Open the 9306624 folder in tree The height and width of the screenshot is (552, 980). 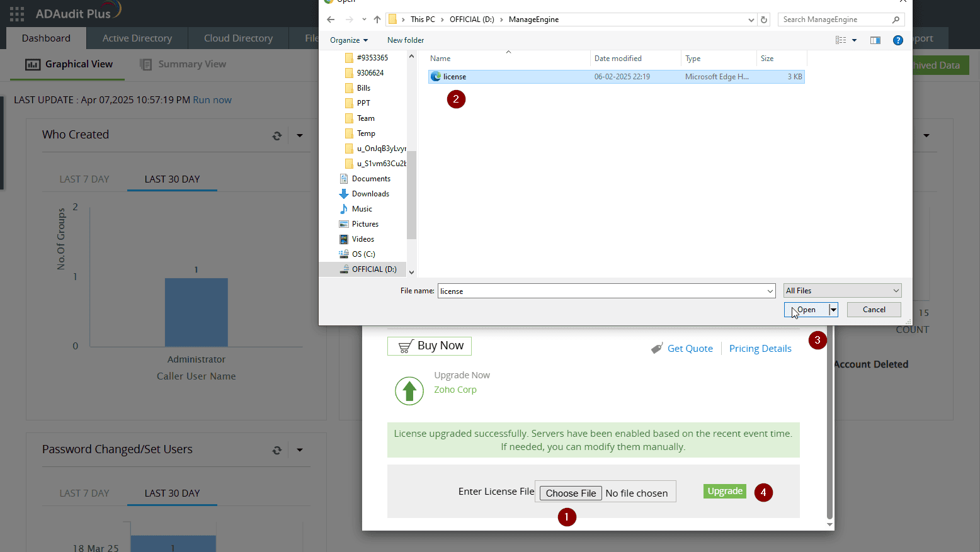[x=370, y=73]
